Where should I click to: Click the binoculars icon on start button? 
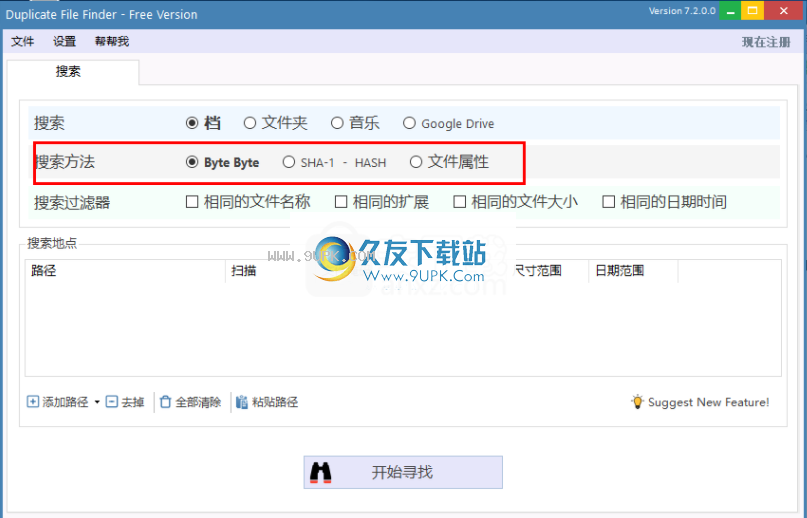321,472
